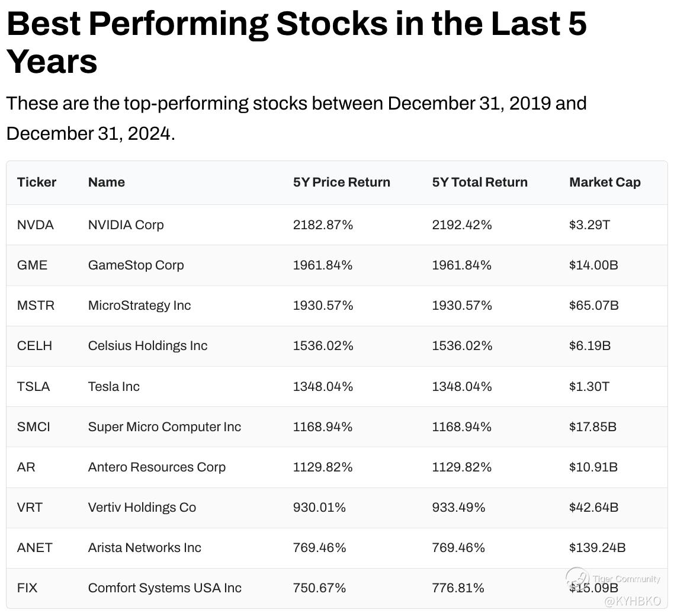The image size is (674, 616).
Task: Click the AR ticker symbol
Action: 26,467
